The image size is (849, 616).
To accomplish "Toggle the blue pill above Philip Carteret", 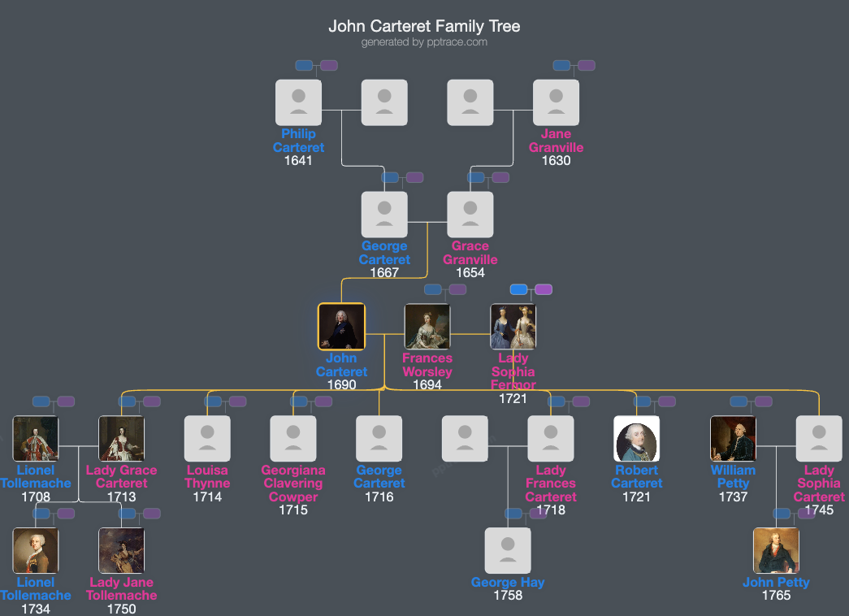I will click(304, 66).
